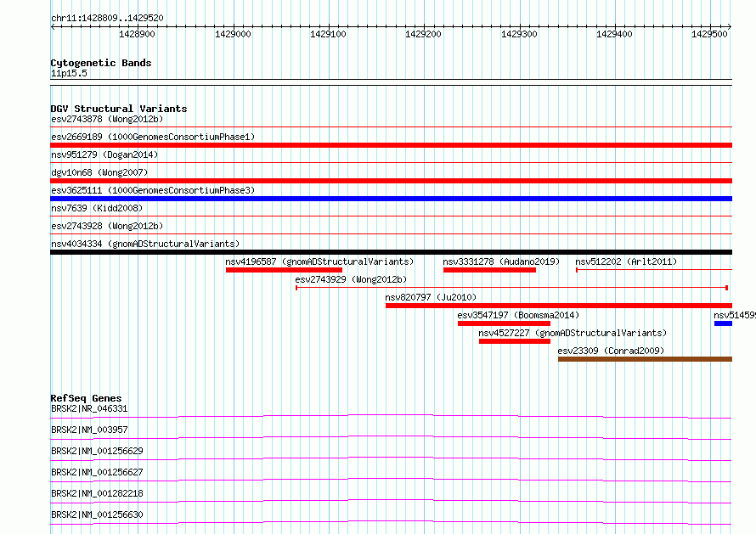Click ruler position 1429000
The height and width of the screenshot is (534, 756).
point(233,34)
